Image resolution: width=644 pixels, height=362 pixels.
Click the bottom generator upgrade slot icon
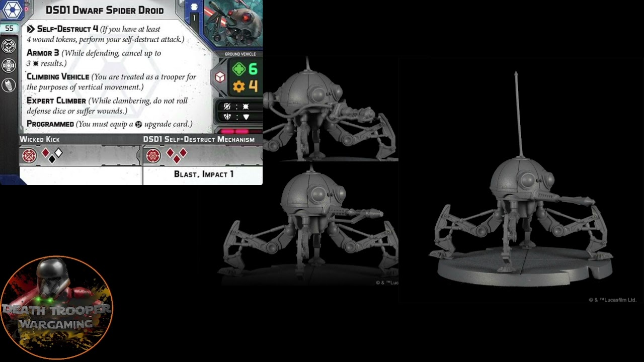tap(9, 85)
